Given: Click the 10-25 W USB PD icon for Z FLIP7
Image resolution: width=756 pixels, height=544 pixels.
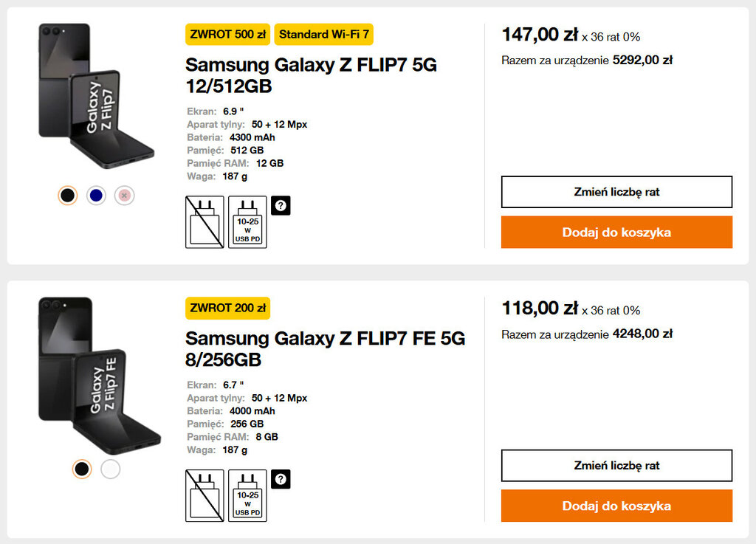Looking at the screenshot, I should point(247,222).
